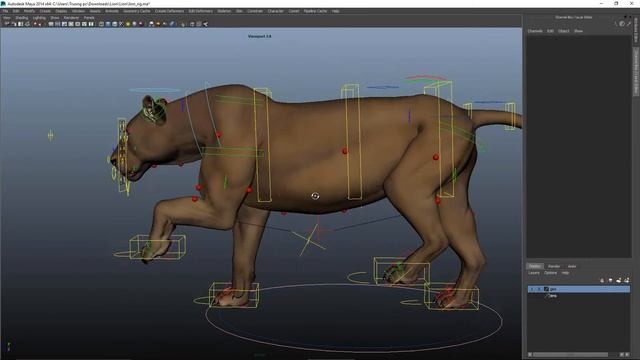The height and width of the screenshot is (360, 640).
Task: Switch to the Anim layer tab
Action: click(x=572, y=266)
